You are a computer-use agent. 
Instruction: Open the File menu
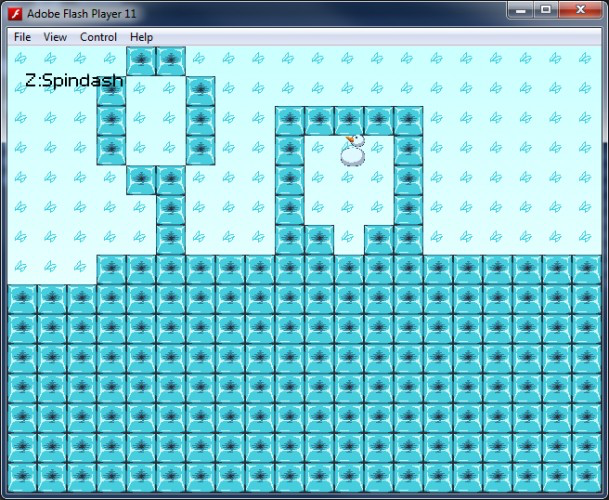point(22,37)
